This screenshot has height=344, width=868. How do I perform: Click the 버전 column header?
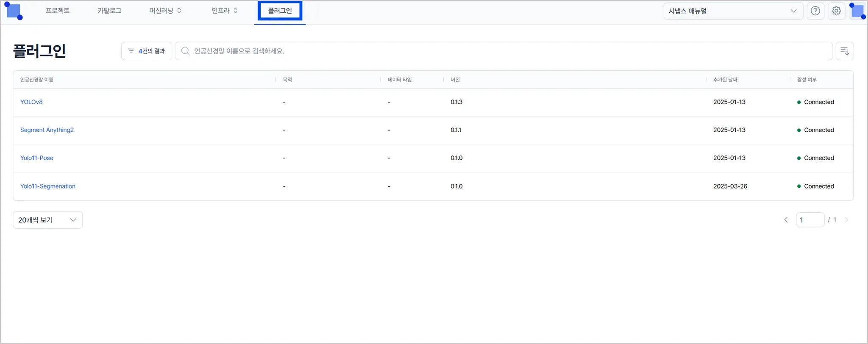point(455,80)
